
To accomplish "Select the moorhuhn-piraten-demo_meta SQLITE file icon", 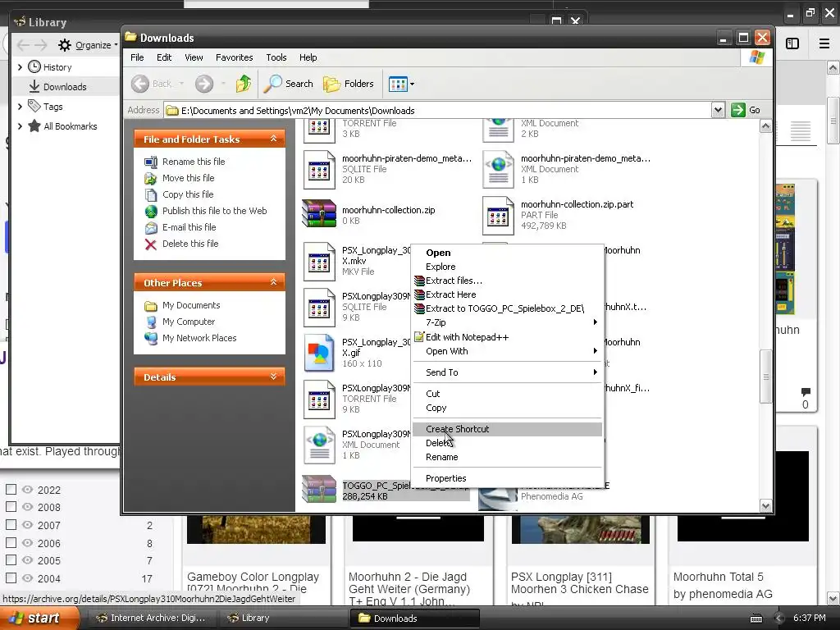I will [x=319, y=169].
